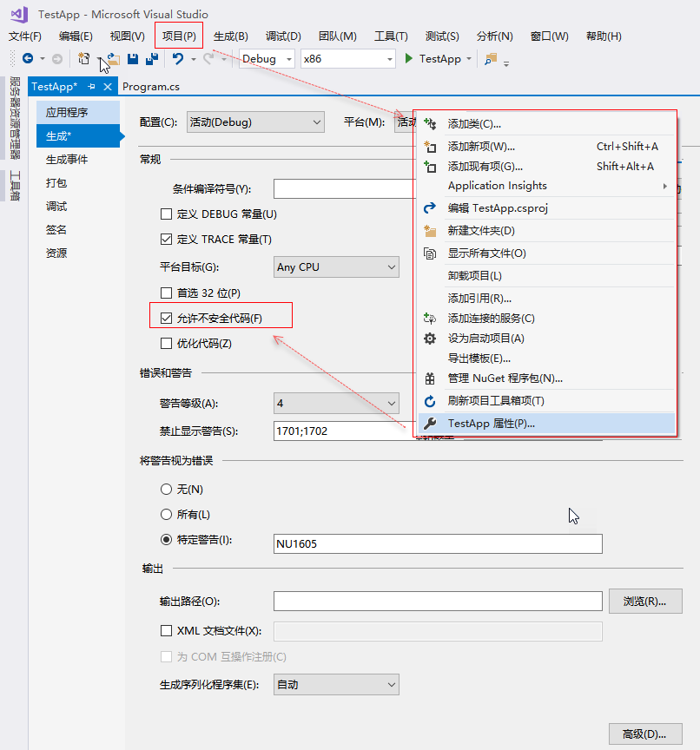Expand the Undo history dropdown arrow
This screenshot has width=700, height=750.
(x=194, y=59)
